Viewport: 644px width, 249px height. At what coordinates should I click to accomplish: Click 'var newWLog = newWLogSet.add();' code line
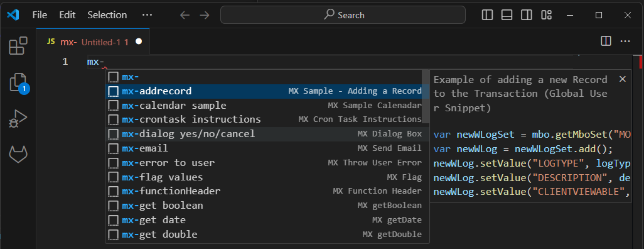pos(523,148)
